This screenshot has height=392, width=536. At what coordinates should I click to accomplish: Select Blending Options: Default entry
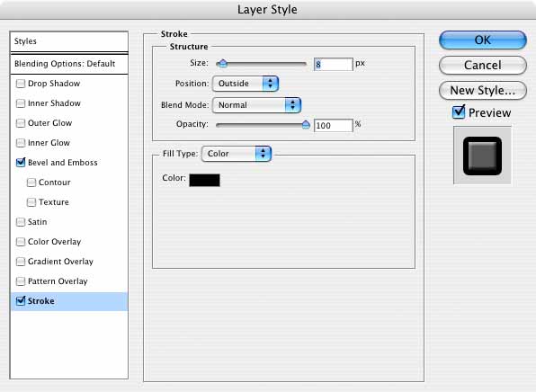[69, 64]
